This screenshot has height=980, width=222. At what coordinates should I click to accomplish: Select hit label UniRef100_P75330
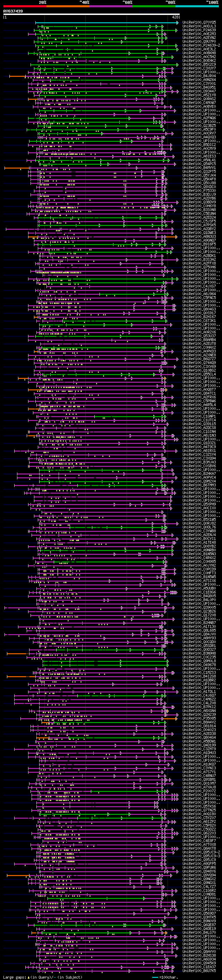click(199, 191)
